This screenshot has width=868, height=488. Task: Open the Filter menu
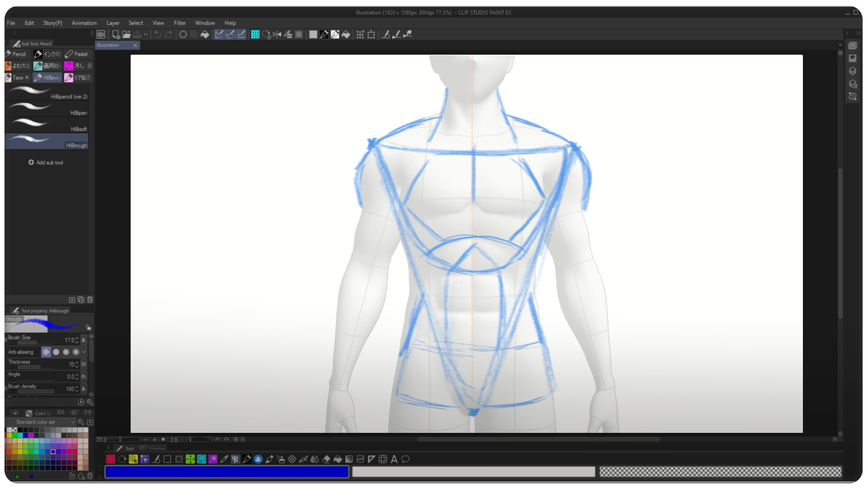[180, 23]
